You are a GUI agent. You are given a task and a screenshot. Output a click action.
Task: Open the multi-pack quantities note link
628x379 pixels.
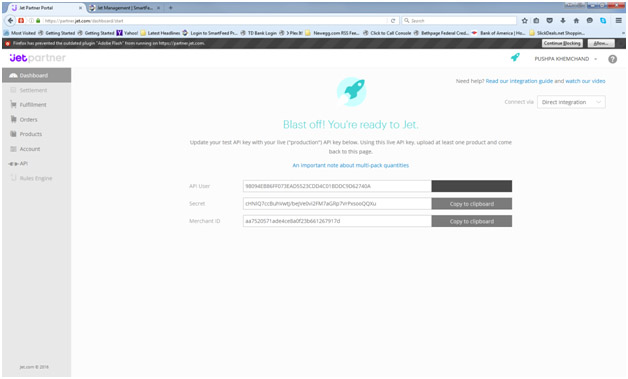350,165
